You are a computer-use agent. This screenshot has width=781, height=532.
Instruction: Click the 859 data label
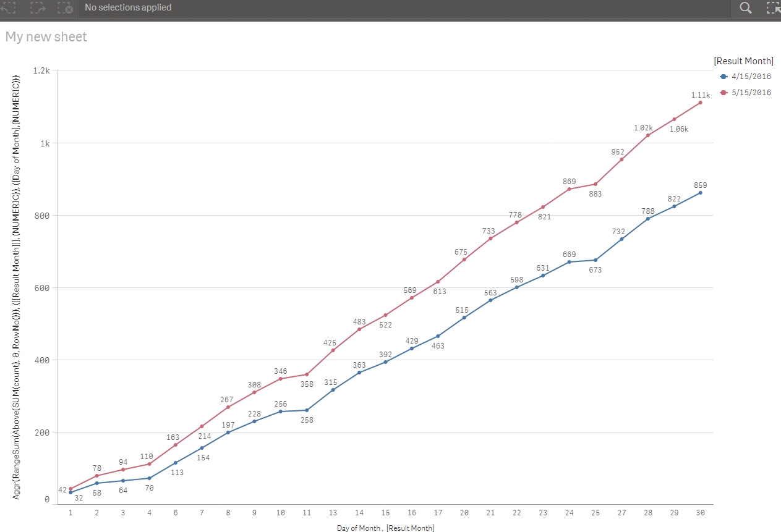(701, 185)
